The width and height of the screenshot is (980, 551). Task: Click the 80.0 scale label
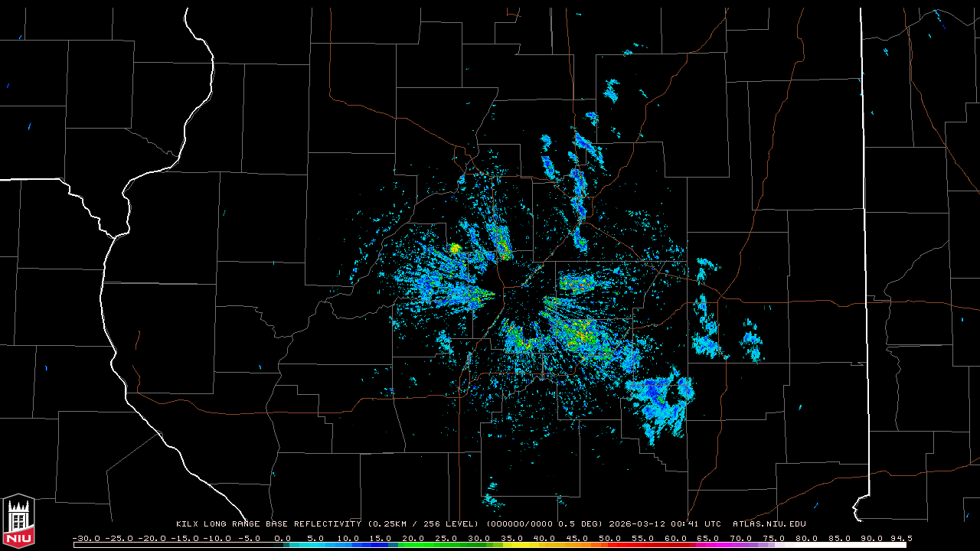point(805,538)
